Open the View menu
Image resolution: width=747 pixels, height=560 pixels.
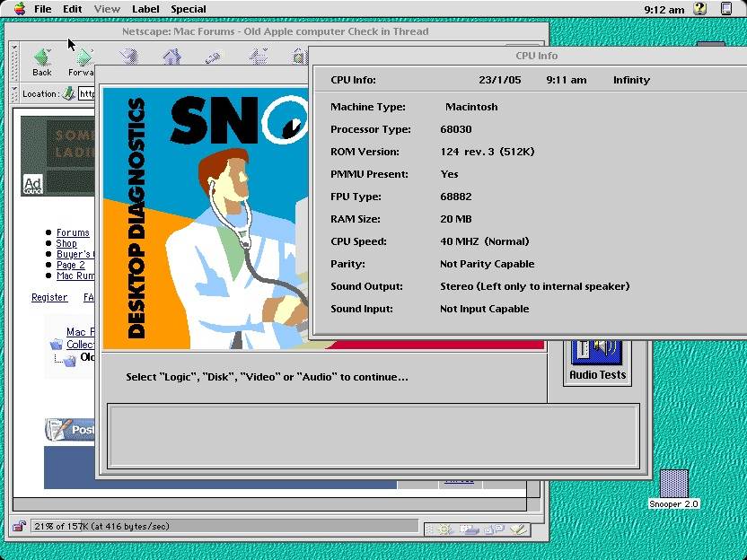click(107, 9)
